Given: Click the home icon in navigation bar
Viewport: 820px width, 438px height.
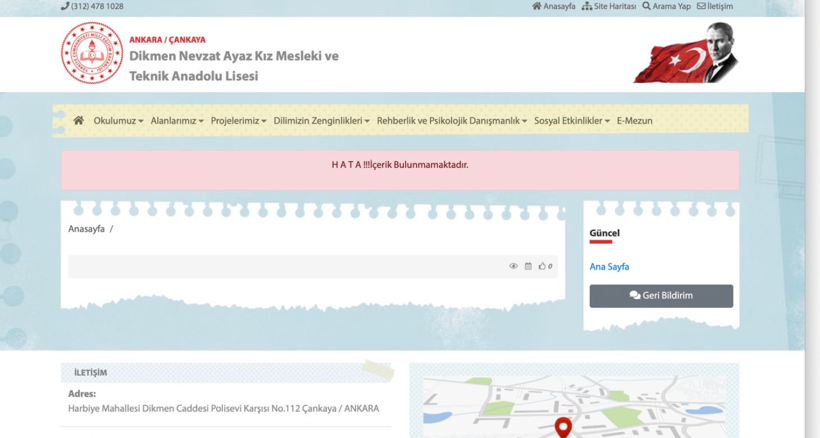Looking at the screenshot, I should tap(78, 120).
